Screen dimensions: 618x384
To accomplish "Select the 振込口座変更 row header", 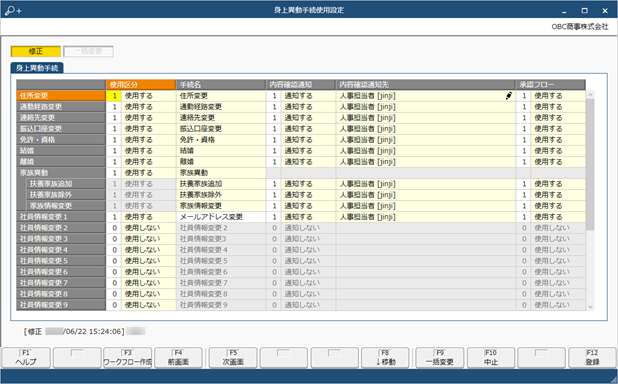I will pos(61,129).
